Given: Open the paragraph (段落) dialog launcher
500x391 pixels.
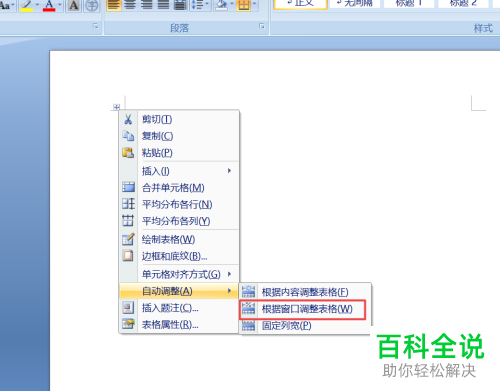Looking at the screenshot, I should (262, 26).
